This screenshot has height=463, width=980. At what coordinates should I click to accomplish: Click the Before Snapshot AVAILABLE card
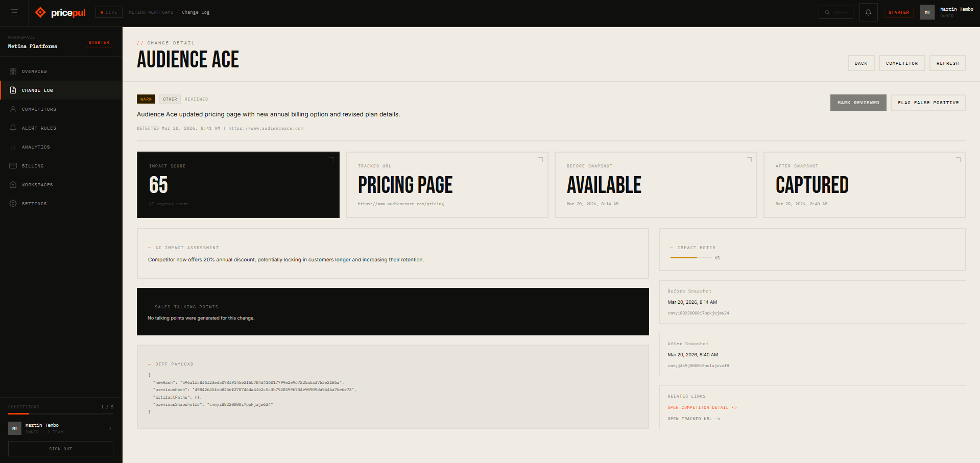point(656,185)
